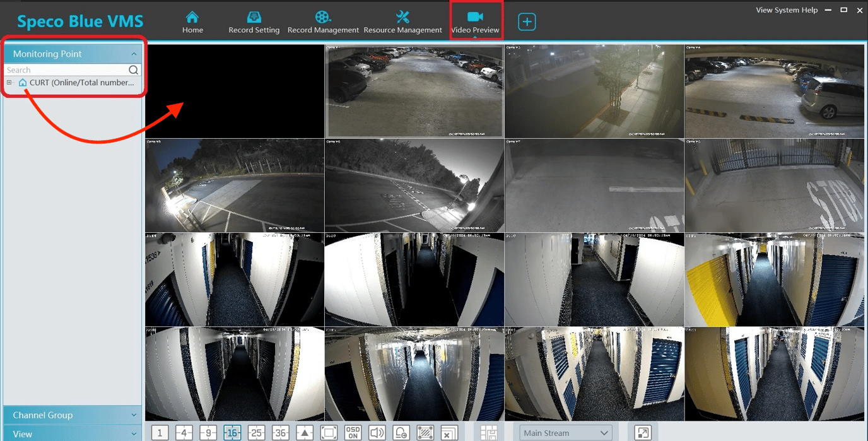Collapse the Monitoring Point panel
Image resolution: width=868 pixels, height=441 pixels.
133,54
